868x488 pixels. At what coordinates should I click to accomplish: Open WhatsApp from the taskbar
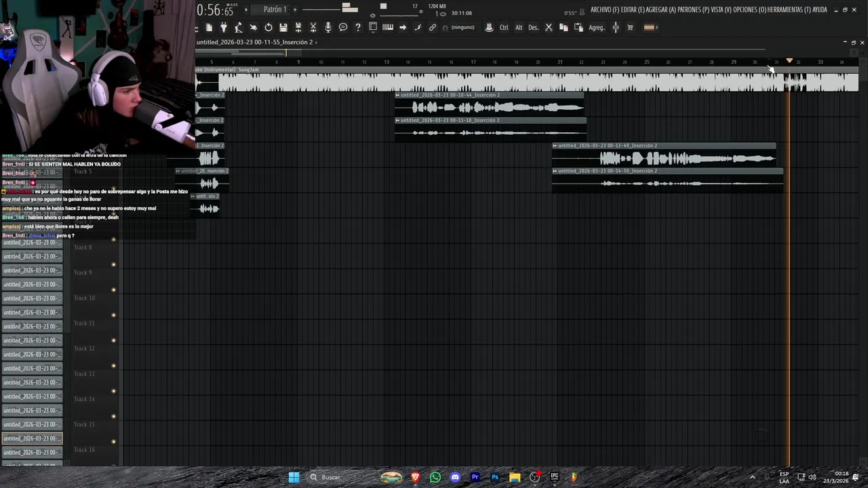(435, 477)
